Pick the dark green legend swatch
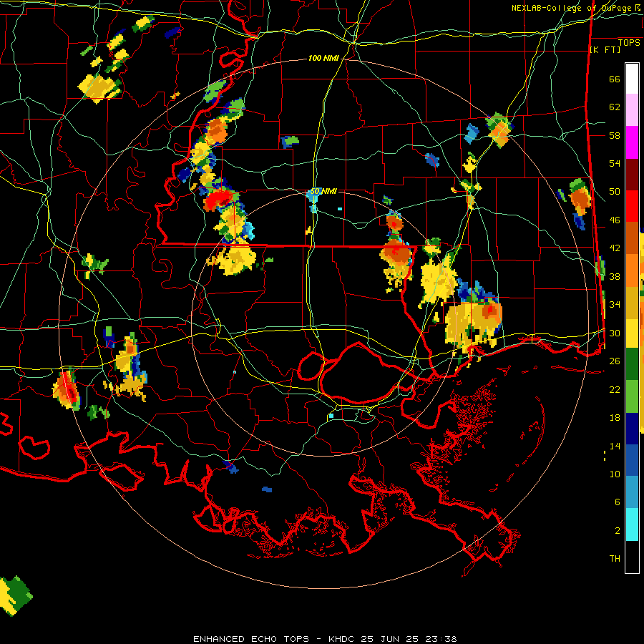Viewport: 644px width, 644px height. tap(632, 364)
